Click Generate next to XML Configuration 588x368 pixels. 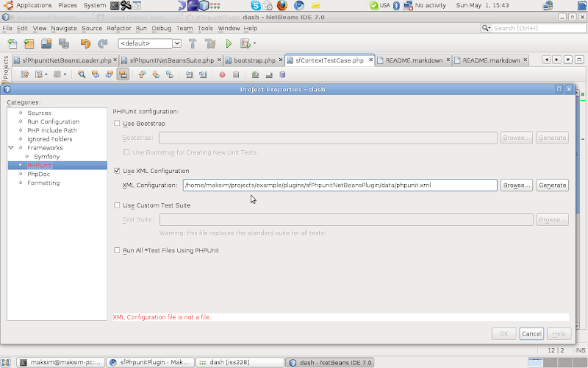click(x=553, y=185)
